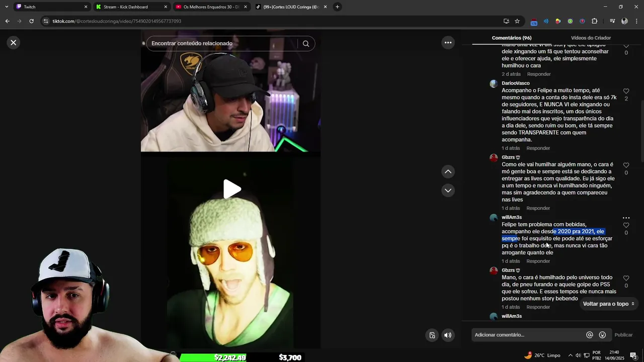The image size is (644, 362).
Task: Like DarlooVasco's comment
Action: pos(626,92)
